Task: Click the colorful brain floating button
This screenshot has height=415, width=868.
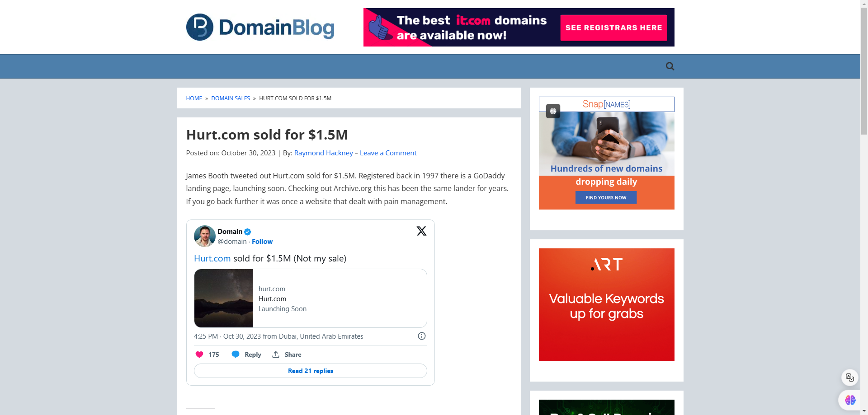Action: pos(850,400)
